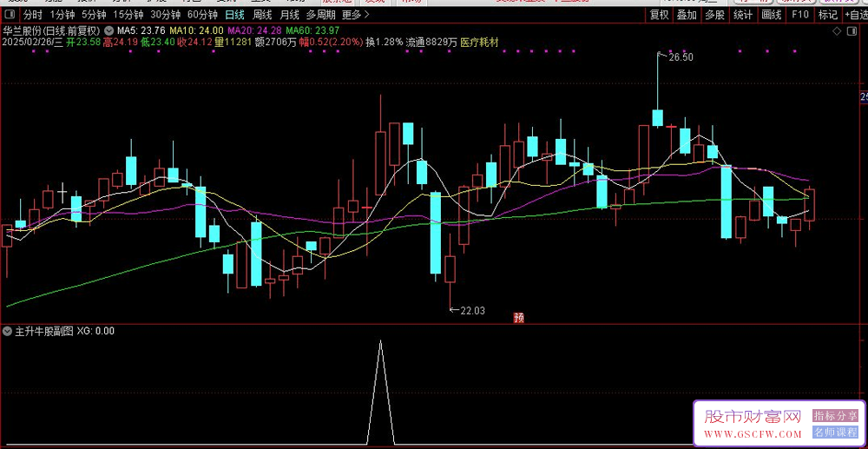Click the 换1.28% turnover value
The width and height of the screenshot is (868, 449).
pos(385,42)
